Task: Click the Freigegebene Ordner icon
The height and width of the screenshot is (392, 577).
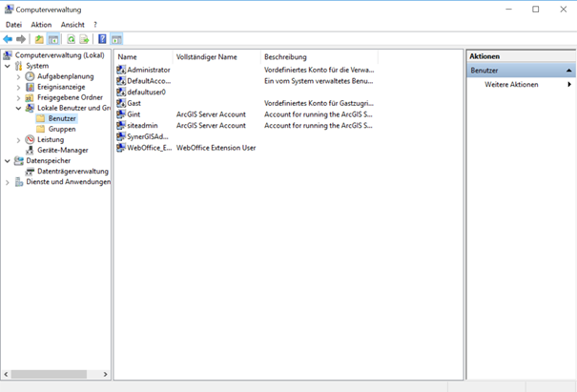Action: (x=30, y=97)
